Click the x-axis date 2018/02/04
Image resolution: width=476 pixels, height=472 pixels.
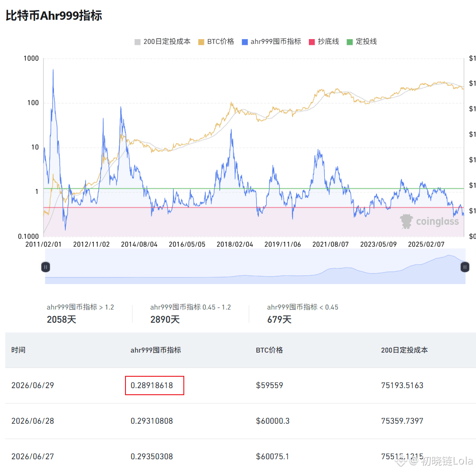tap(235, 244)
